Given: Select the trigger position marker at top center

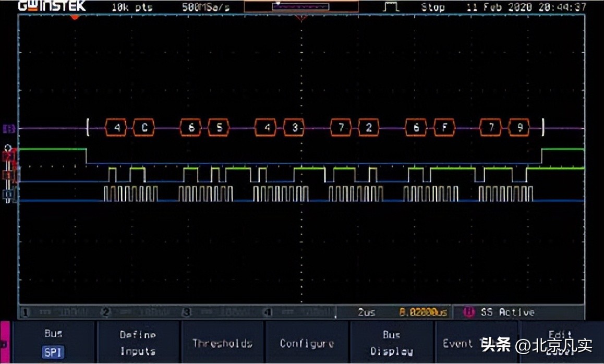Looking at the screenshot, I should pos(301,17).
